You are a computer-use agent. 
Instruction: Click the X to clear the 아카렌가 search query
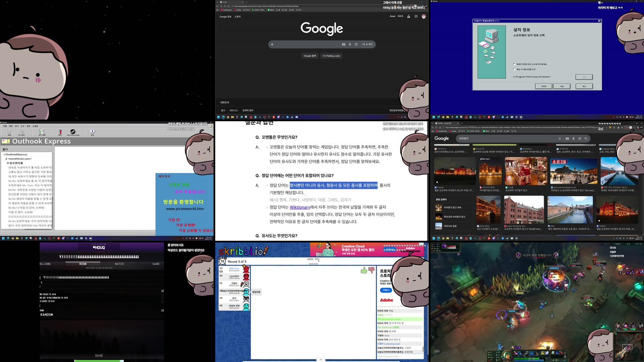coord(560,138)
